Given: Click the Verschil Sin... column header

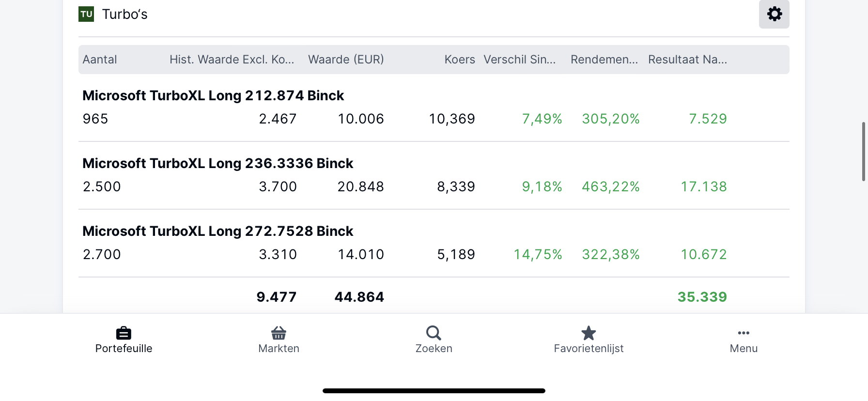Looking at the screenshot, I should click(520, 60).
